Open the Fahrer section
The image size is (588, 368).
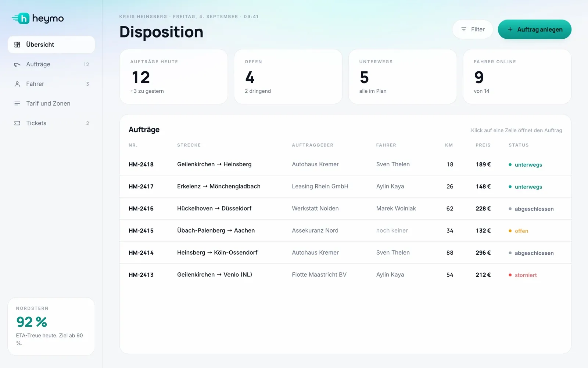click(51, 84)
